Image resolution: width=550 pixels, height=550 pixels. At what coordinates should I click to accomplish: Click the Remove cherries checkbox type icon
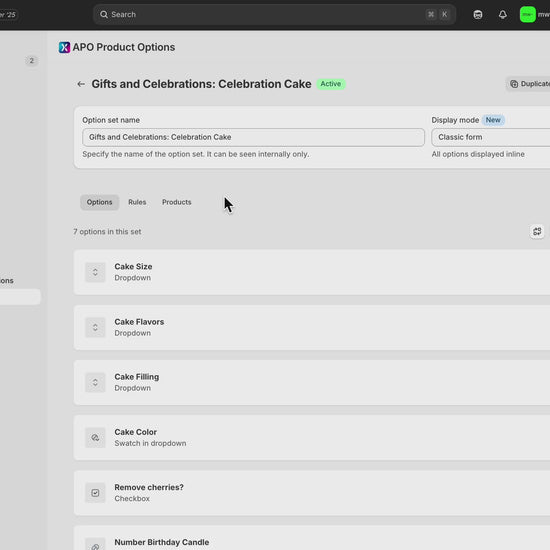95,493
